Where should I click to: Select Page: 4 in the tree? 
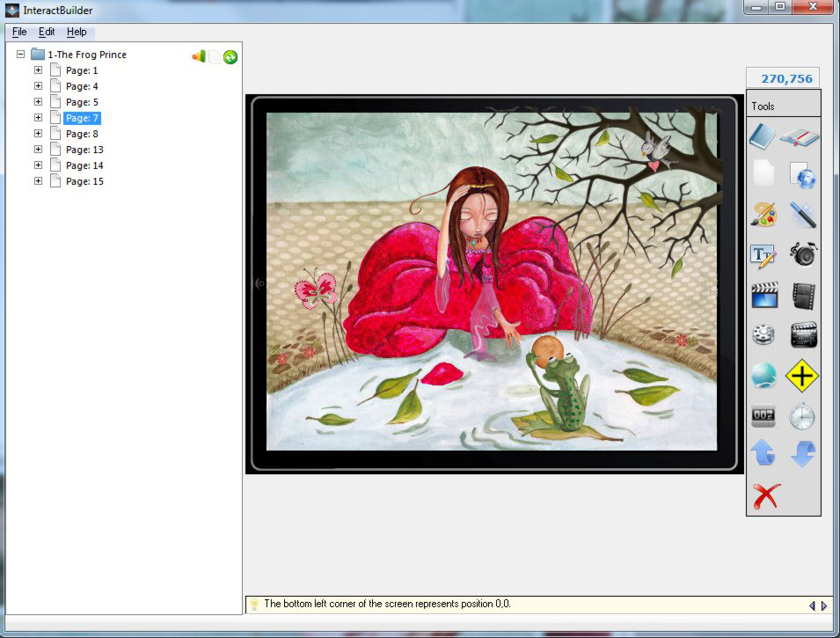click(x=82, y=86)
